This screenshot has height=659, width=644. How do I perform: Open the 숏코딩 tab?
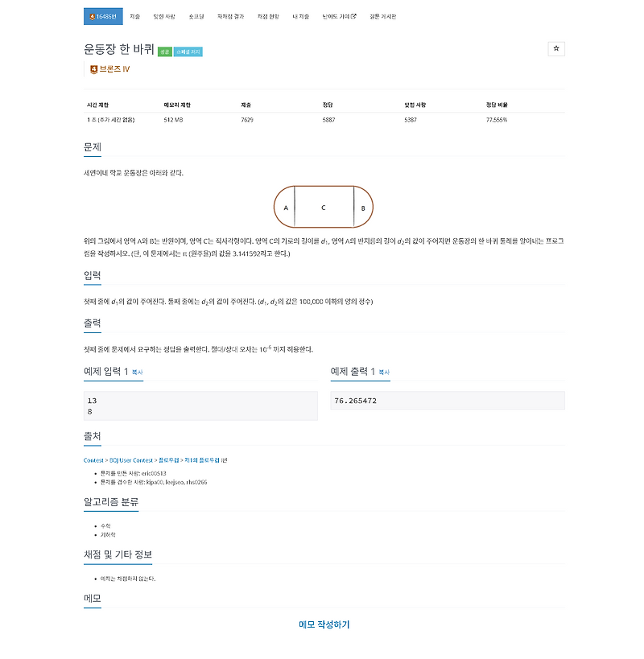pyautogui.click(x=196, y=16)
